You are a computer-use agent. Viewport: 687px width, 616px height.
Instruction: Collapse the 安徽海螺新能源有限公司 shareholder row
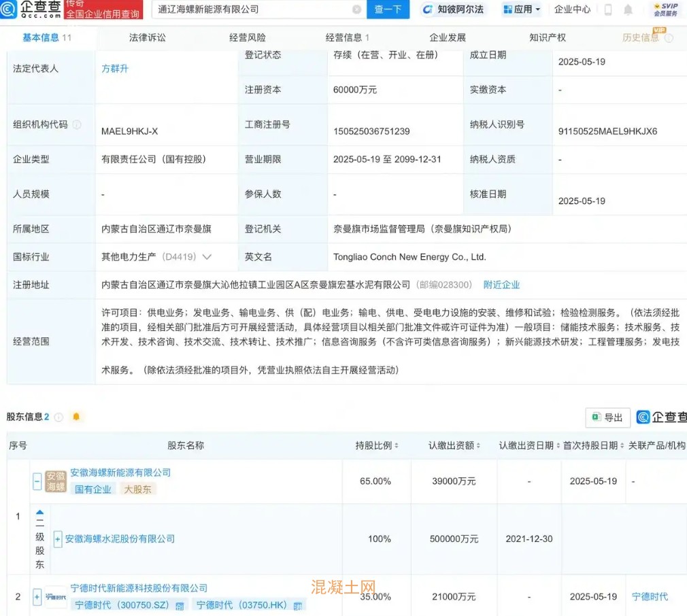click(x=37, y=481)
